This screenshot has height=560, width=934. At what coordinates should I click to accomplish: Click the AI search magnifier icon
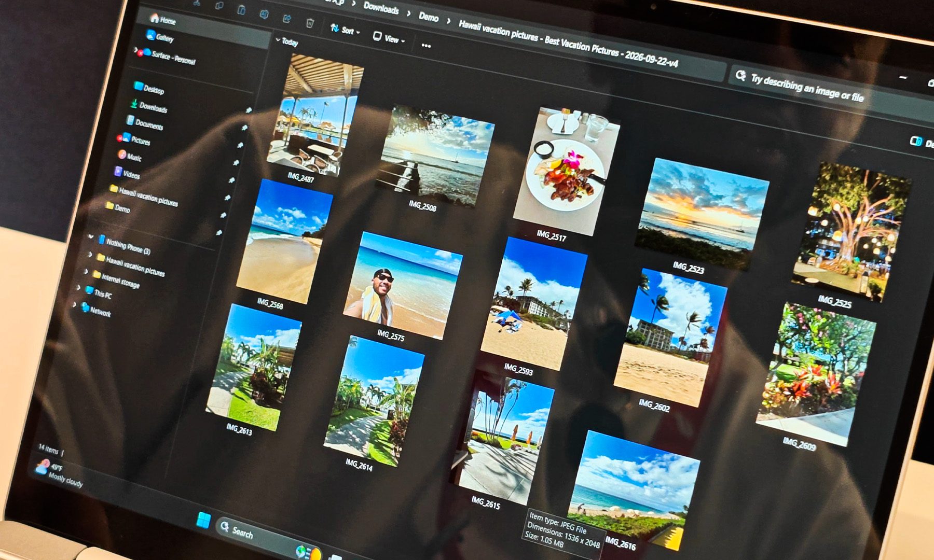[x=740, y=76]
